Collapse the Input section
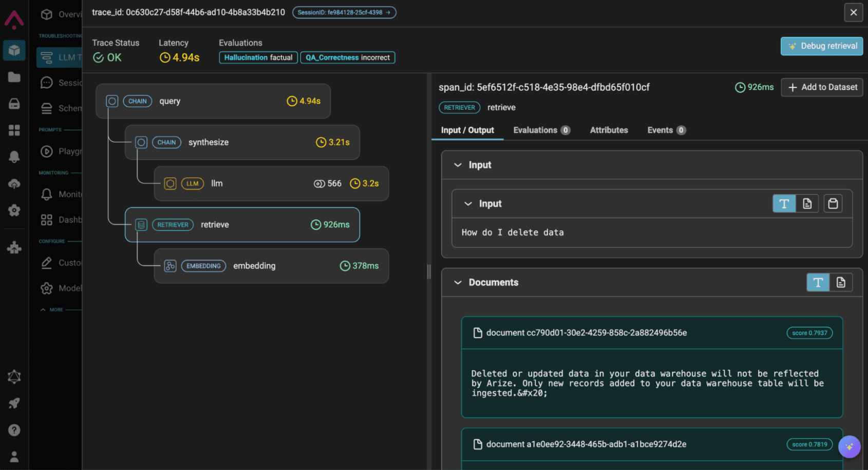Viewport: 868px width, 470px height. [x=458, y=165]
